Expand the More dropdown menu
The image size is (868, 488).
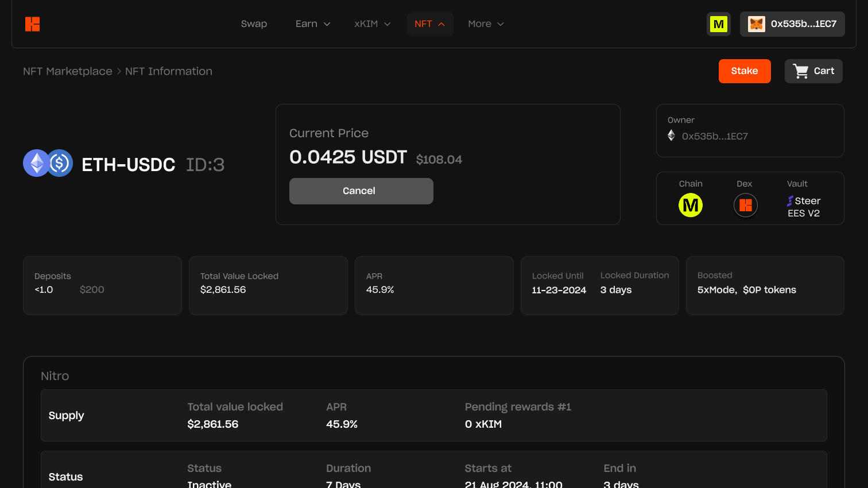486,24
